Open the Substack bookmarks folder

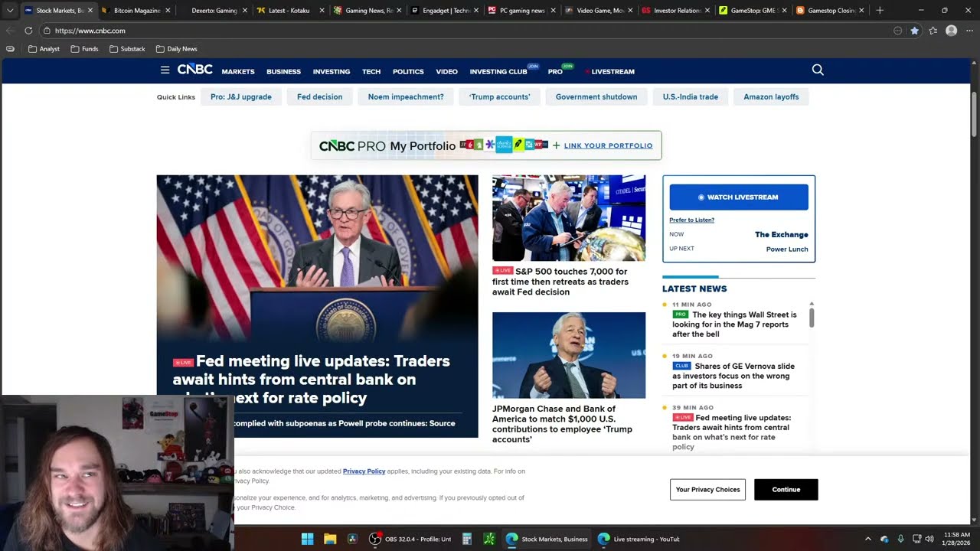[127, 49]
